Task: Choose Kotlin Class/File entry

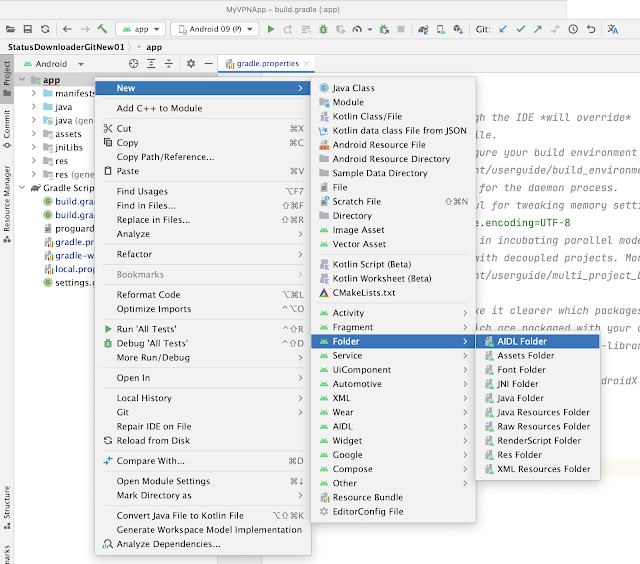Action: tap(393, 116)
